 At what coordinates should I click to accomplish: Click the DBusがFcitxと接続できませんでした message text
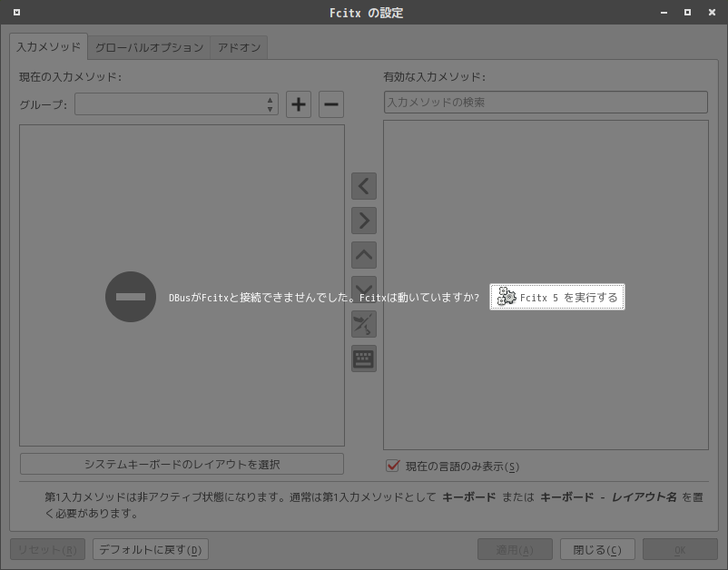click(324, 298)
